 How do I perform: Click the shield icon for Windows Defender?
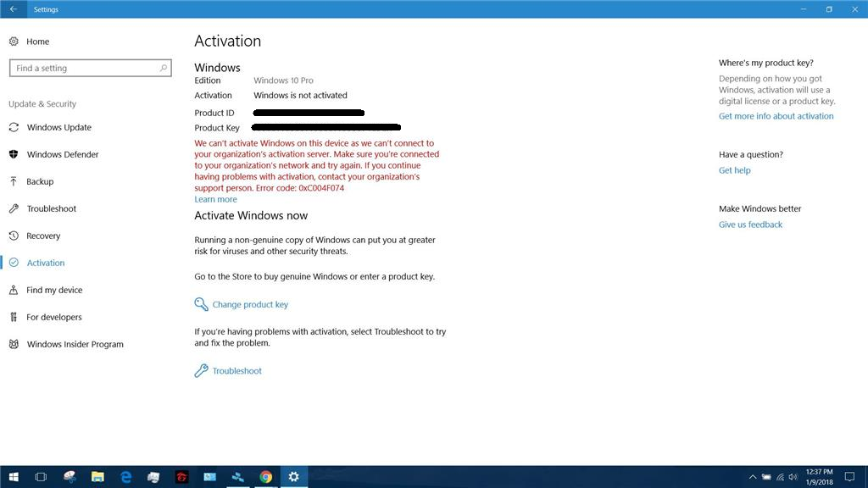click(14, 154)
